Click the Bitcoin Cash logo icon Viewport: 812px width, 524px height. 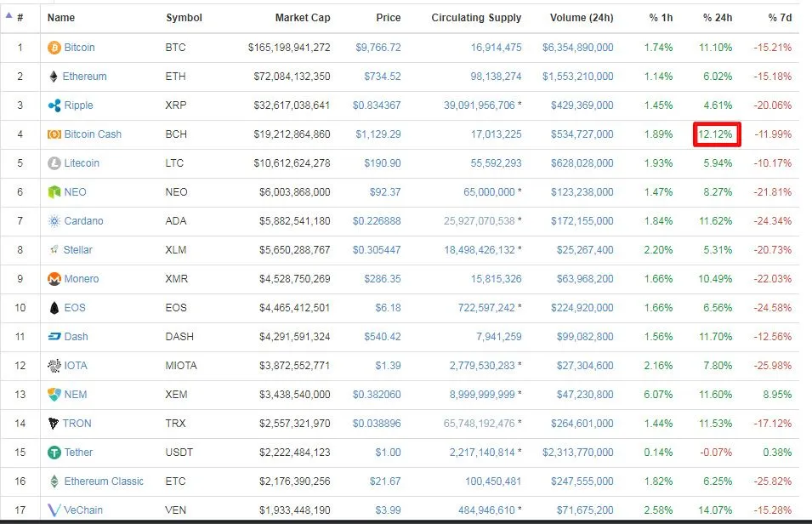54,134
